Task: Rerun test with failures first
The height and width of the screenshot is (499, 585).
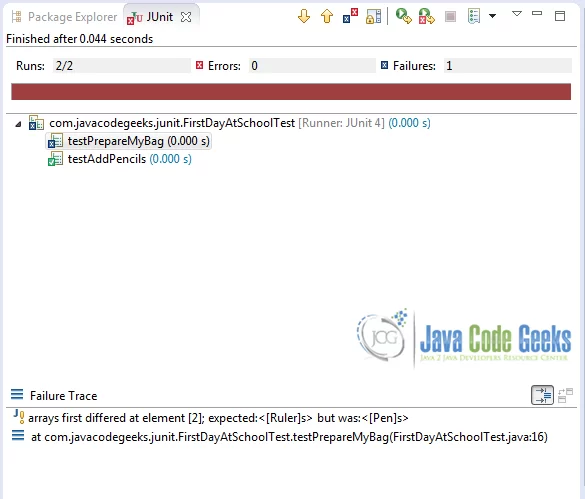Action: [x=426, y=16]
